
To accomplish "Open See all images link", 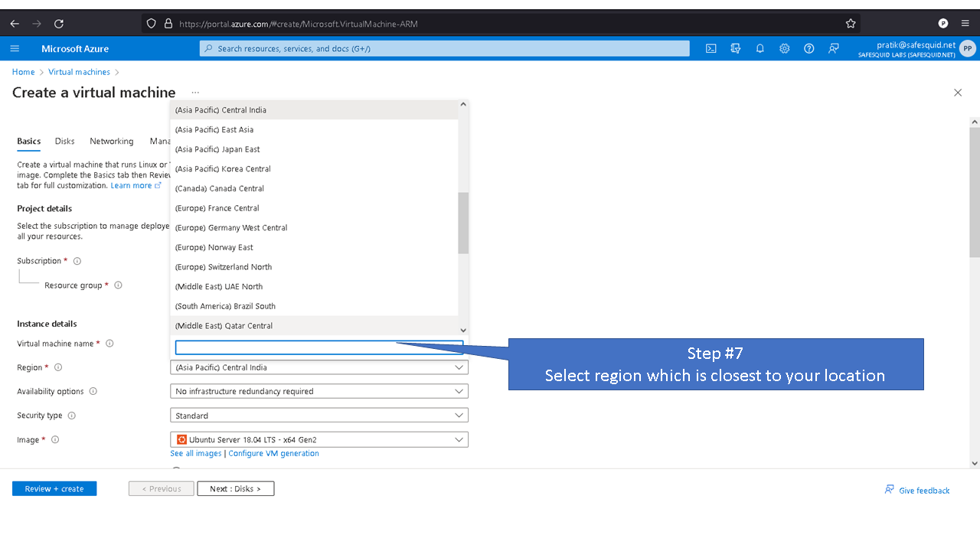I will click(196, 453).
